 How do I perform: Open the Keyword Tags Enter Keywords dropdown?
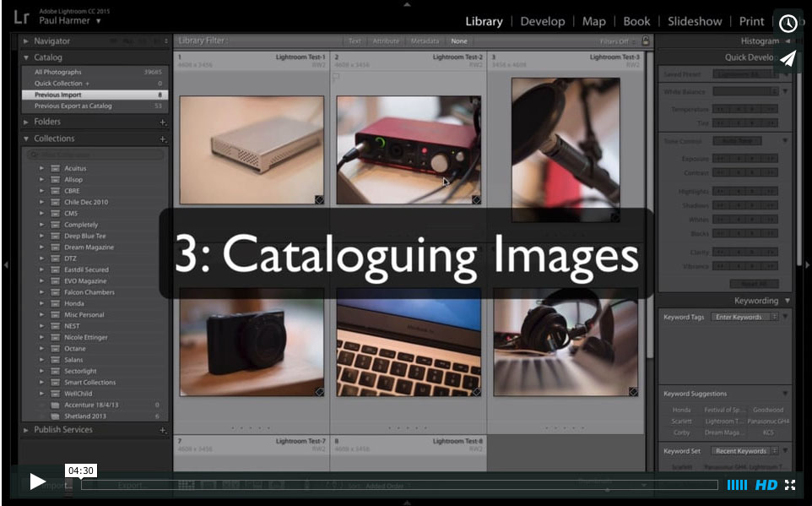click(744, 317)
